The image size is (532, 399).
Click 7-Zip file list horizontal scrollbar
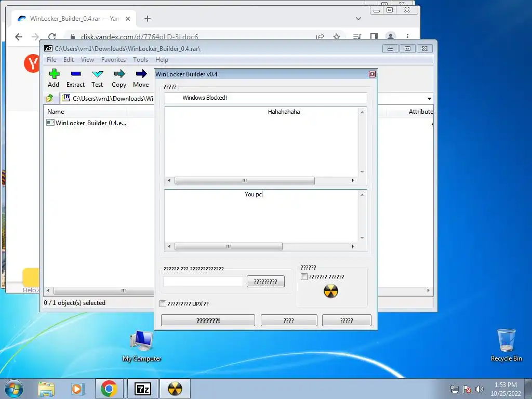point(103,291)
